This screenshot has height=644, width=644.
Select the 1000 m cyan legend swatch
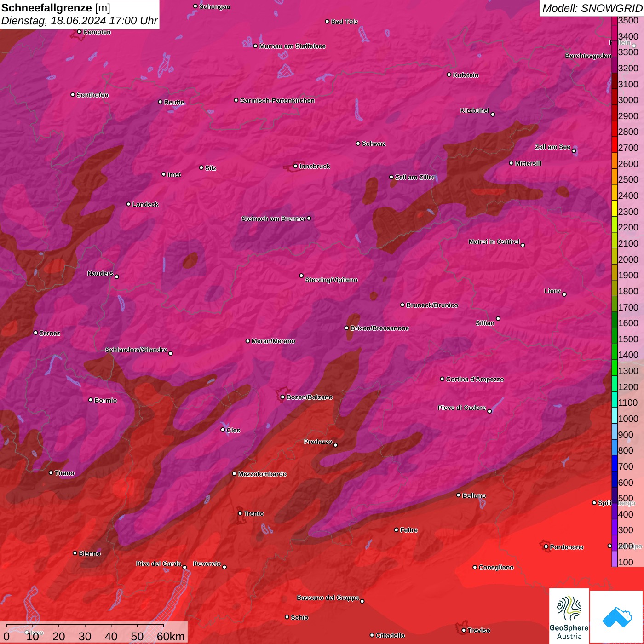[614, 415]
